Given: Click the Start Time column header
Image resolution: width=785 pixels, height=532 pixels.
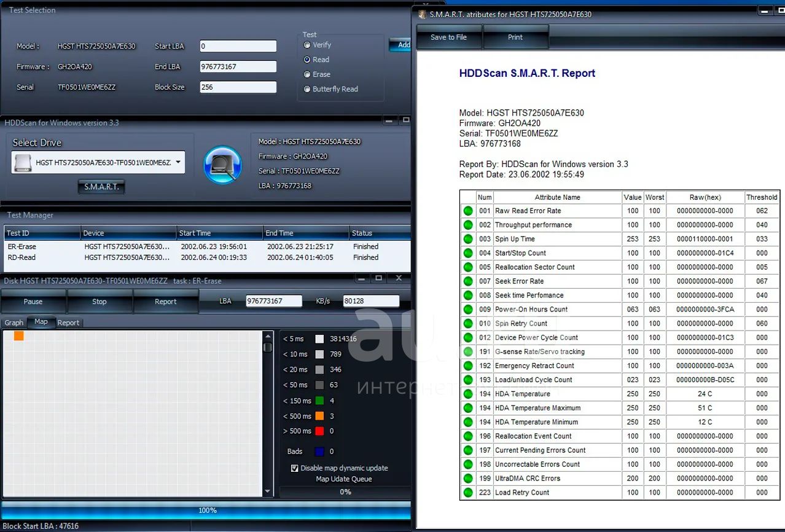Looking at the screenshot, I should click(x=220, y=233).
